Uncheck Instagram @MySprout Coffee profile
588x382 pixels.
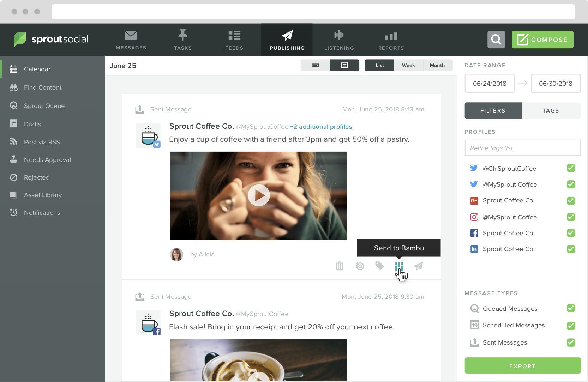(x=571, y=217)
